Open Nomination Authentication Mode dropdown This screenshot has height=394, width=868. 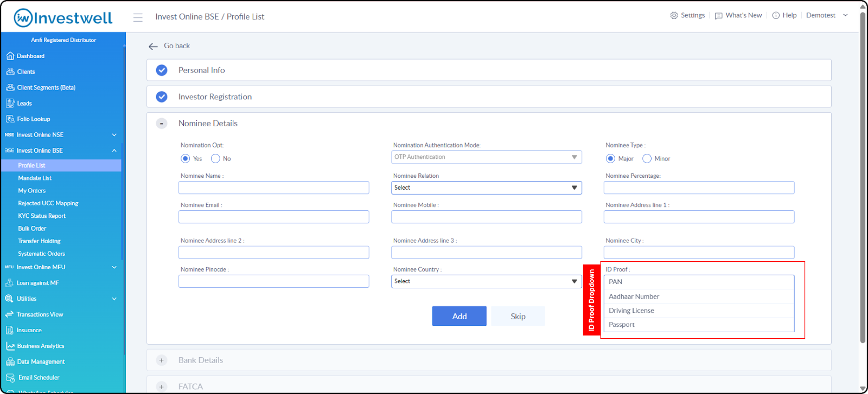click(486, 157)
